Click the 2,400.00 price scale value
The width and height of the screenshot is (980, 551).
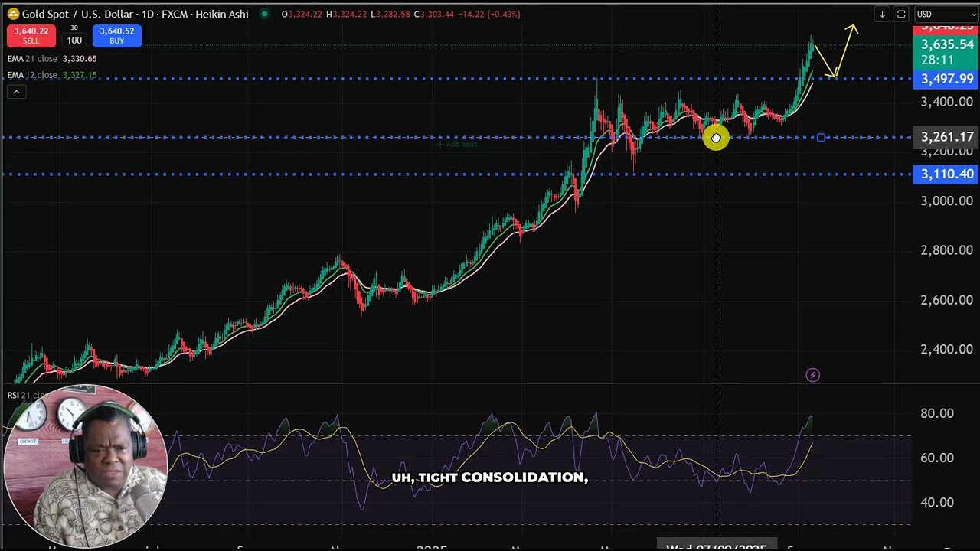click(x=946, y=349)
